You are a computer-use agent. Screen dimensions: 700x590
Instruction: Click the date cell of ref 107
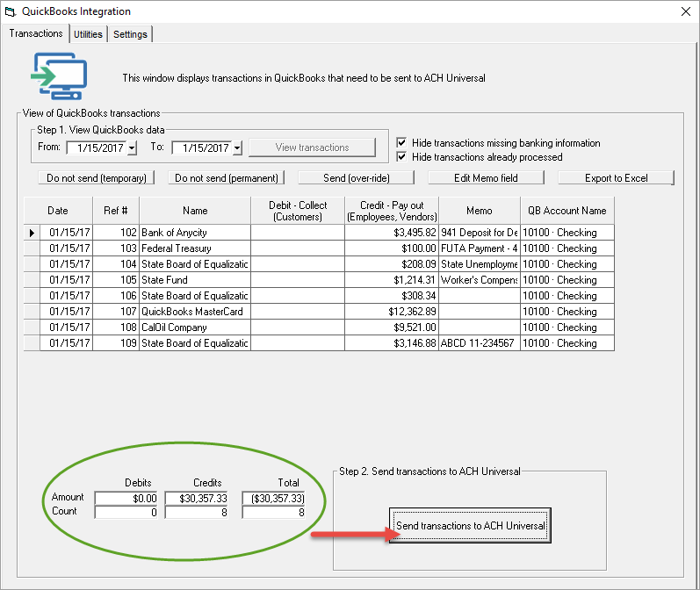(66, 312)
